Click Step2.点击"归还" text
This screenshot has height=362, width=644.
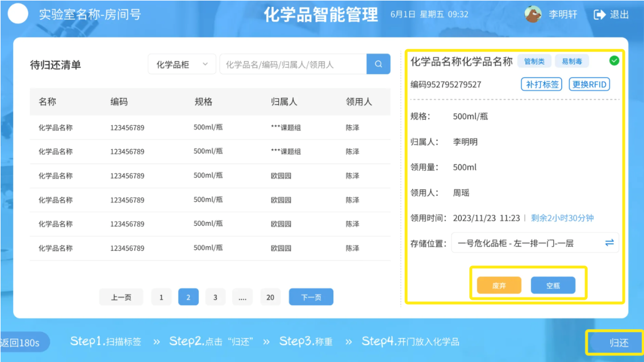click(x=211, y=342)
